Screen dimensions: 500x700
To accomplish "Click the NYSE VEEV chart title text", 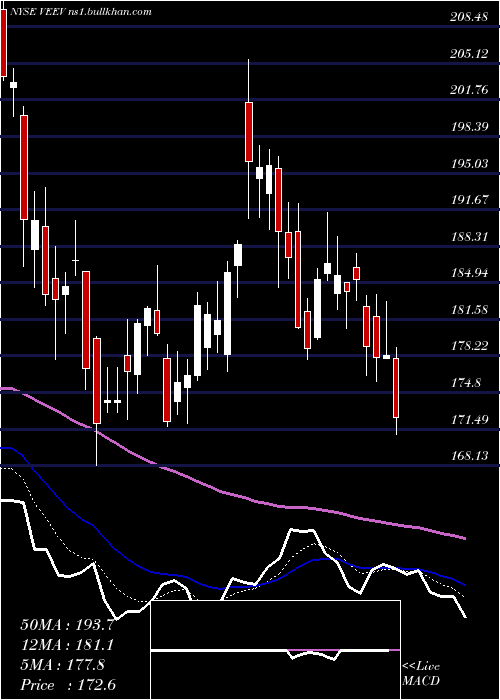I will coord(80,12).
